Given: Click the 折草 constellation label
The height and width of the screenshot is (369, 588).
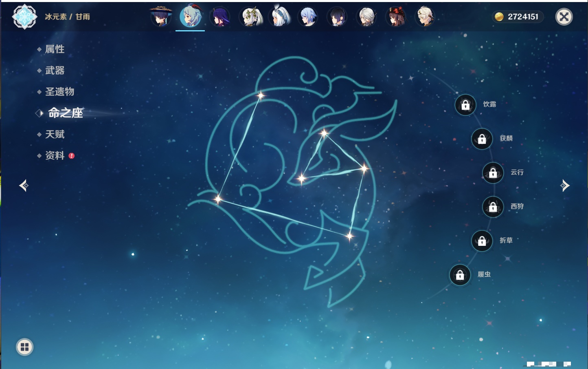Looking at the screenshot, I should (x=506, y=241).
